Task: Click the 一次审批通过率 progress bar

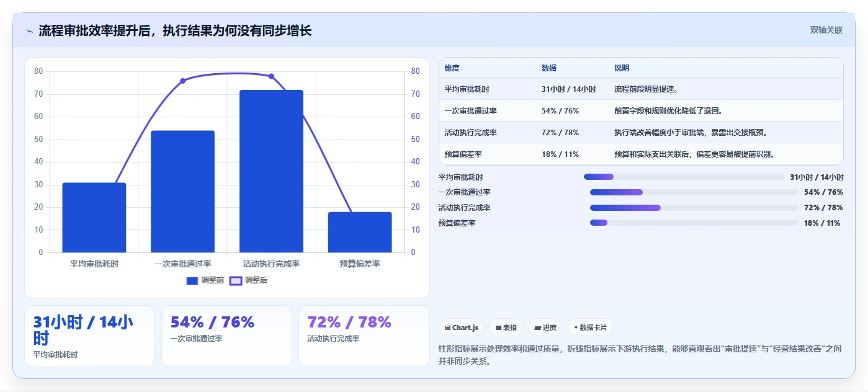Action: pos(694,192)
